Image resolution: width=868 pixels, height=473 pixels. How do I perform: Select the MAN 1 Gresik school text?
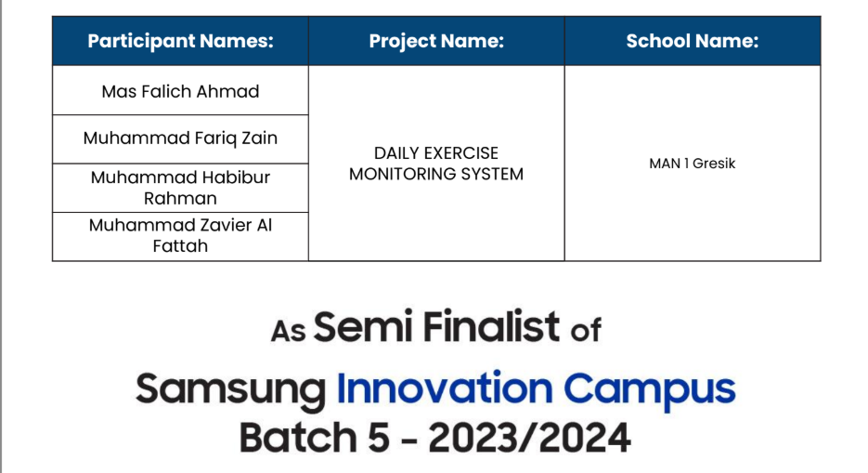click(693, 164)
